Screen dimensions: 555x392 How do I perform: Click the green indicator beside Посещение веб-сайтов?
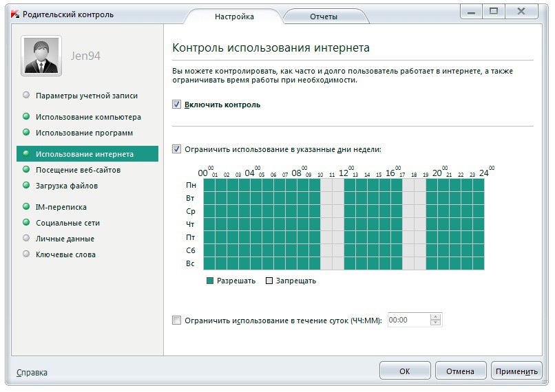[26, 169]
